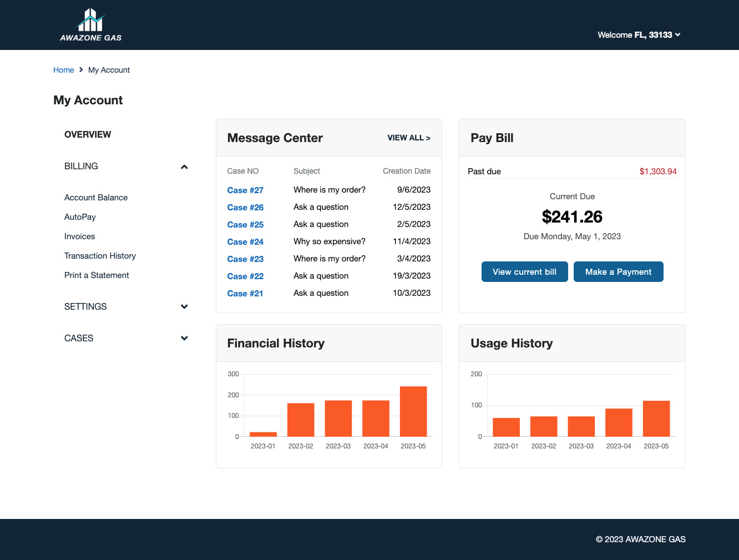Open the AutoPay sidebar item
Screen dimensions: 739x560
[x=80, y=217]
